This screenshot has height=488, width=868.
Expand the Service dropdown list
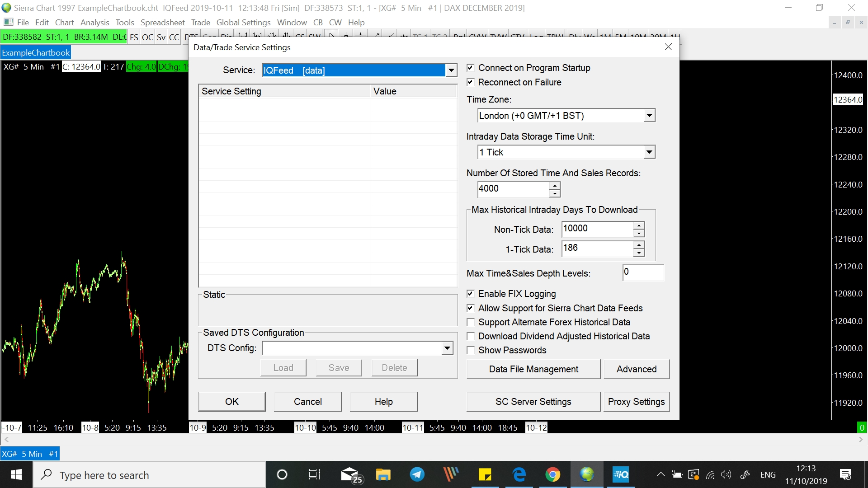451,70
